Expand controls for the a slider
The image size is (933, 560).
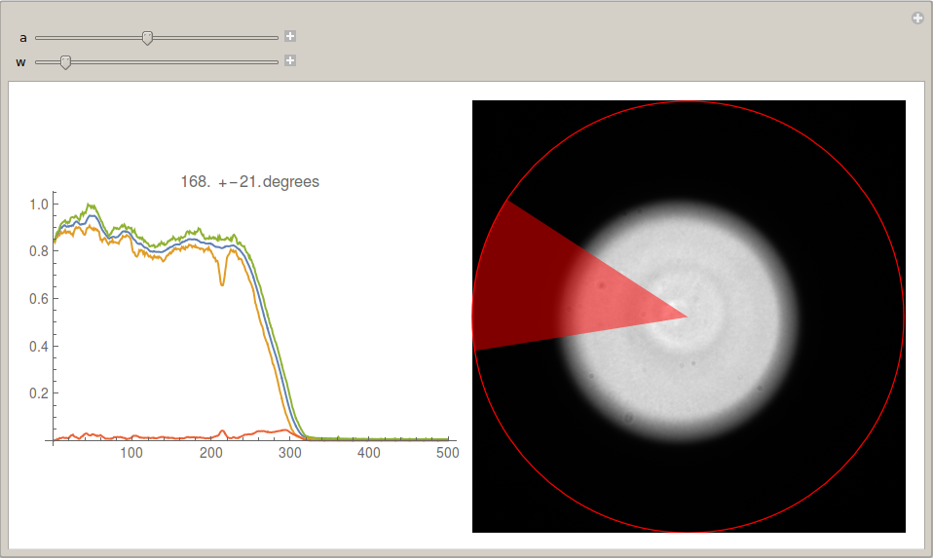(290, 36)
